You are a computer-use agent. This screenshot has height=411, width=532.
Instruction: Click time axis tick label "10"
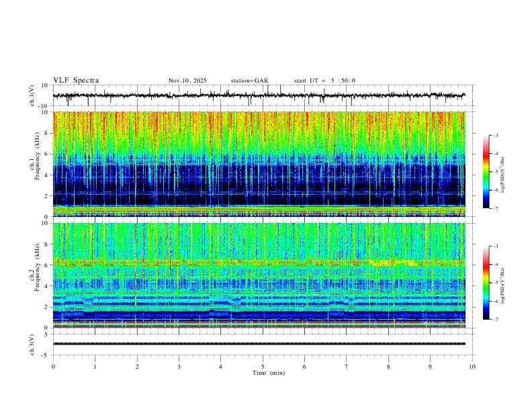[x=472, y=367]
